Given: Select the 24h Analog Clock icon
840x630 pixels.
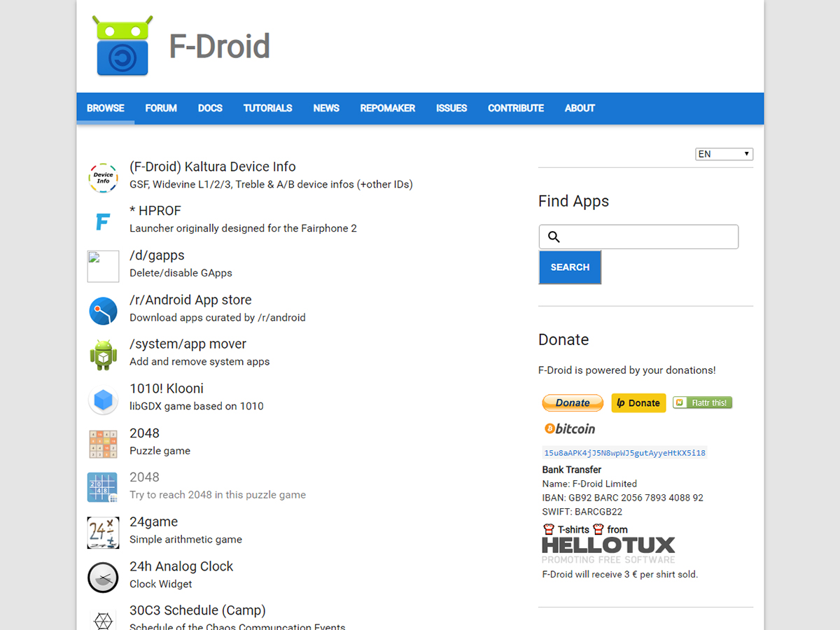Looking at the screenshot, I should click(x=103, y=577).
